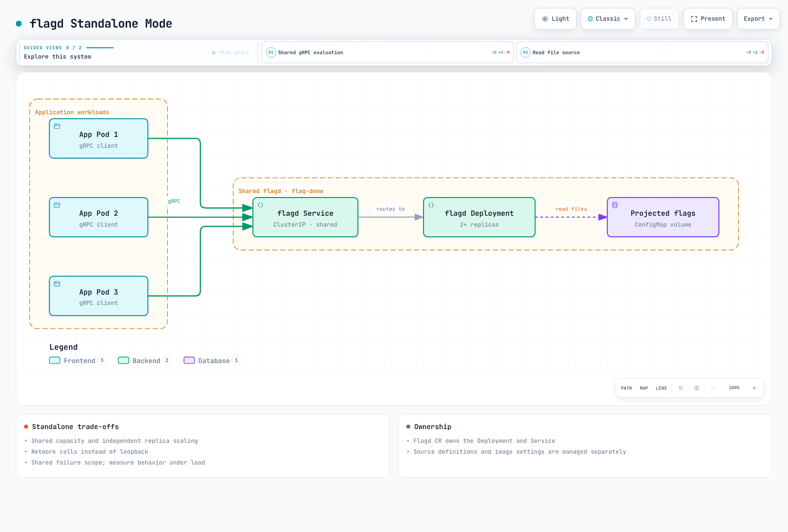Image resolution: width=788 pixels, height=532 pixels.
Task: Click 'Shared failure scope; measure behavior under load'
Action: (x=118, y=463)
